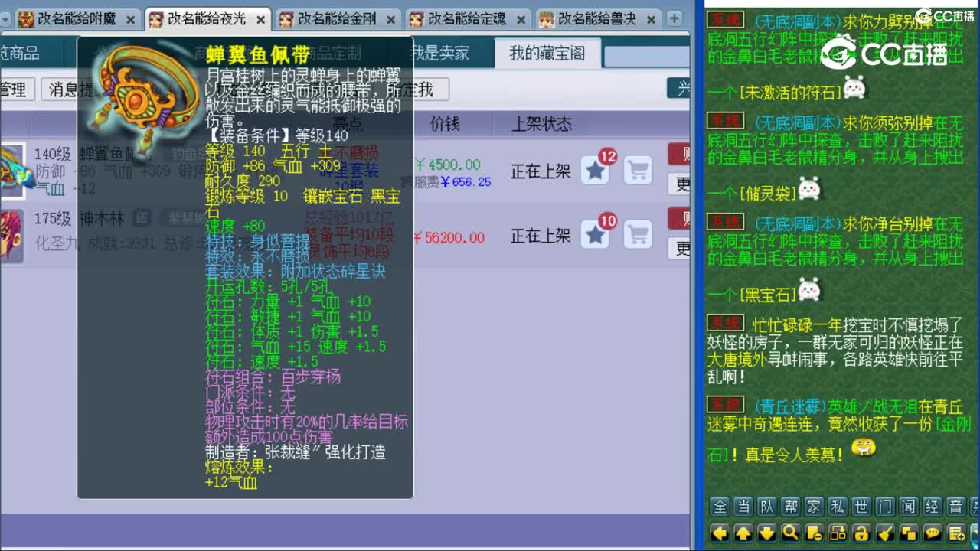The height and width of the screenshot is (551, 980).
Task: Open the tab list dropdown arrow
Action: [5, 18]
